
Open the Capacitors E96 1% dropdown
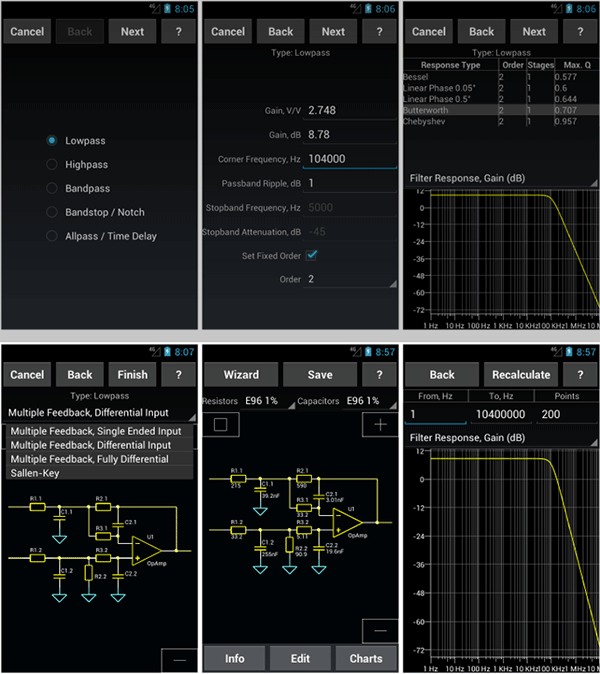pos(370,401)
